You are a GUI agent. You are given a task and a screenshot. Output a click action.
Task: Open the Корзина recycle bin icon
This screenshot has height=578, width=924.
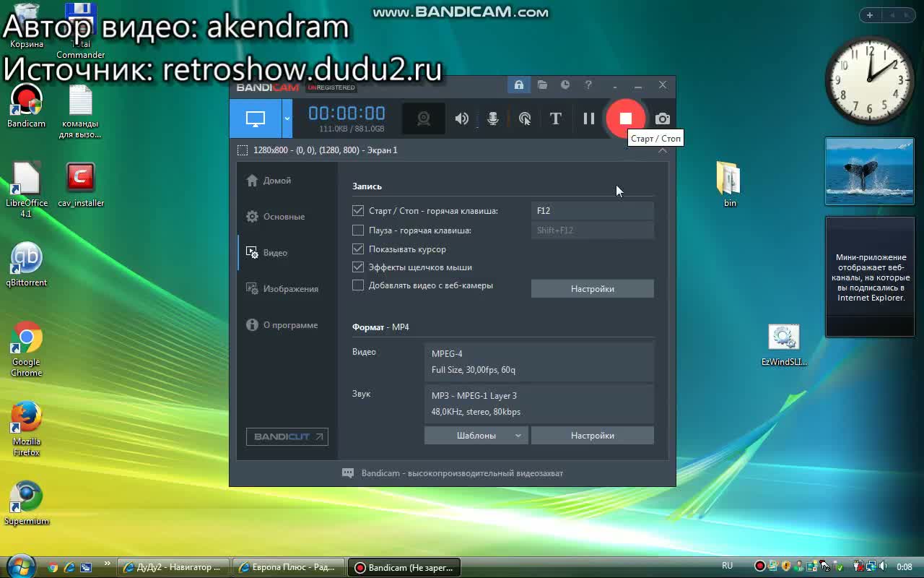(x=27, y=26)
